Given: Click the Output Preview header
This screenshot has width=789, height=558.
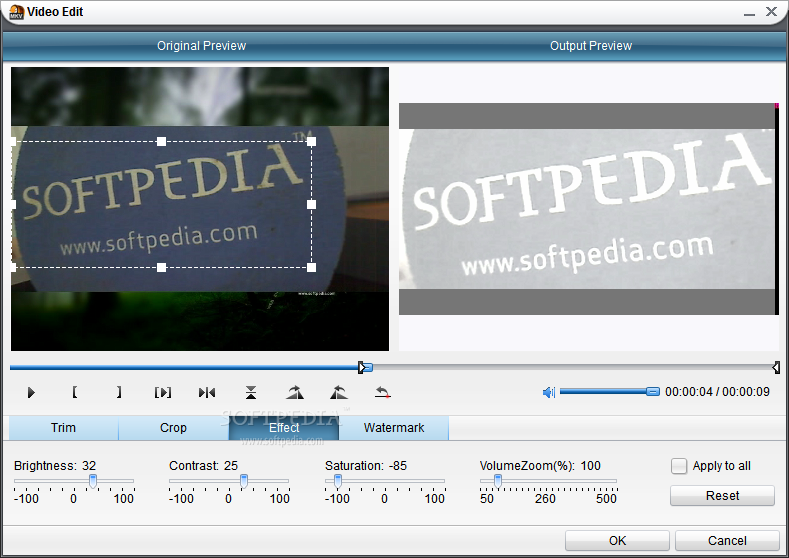Looking at the screenshot, I should pyautogui.click(x=591, y=46).
